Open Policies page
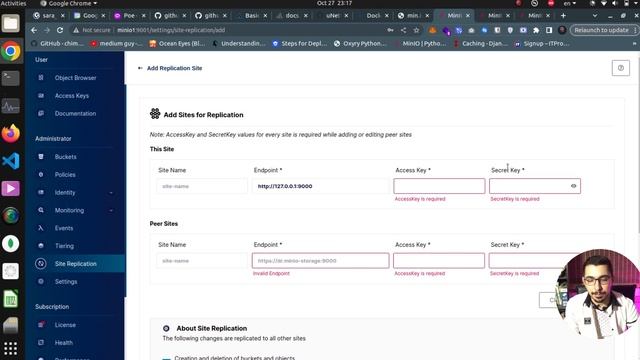640x360 pixels. (65, 175)
